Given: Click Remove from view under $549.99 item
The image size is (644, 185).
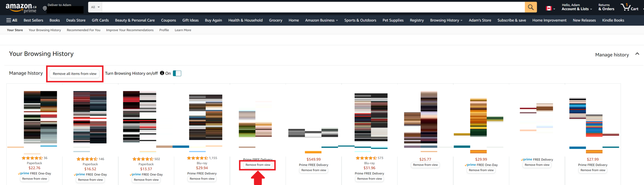Looking at the screenshot, I should 314,170.
